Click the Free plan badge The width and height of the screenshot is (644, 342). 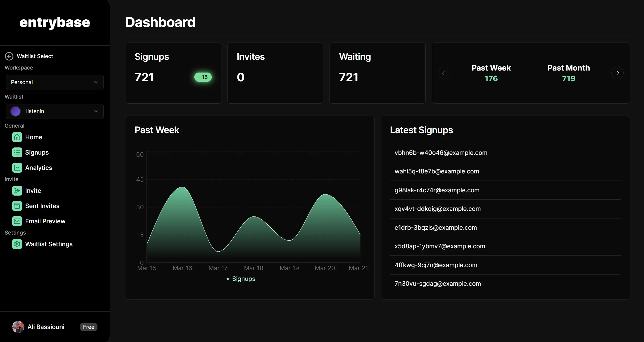click(89, 327)
